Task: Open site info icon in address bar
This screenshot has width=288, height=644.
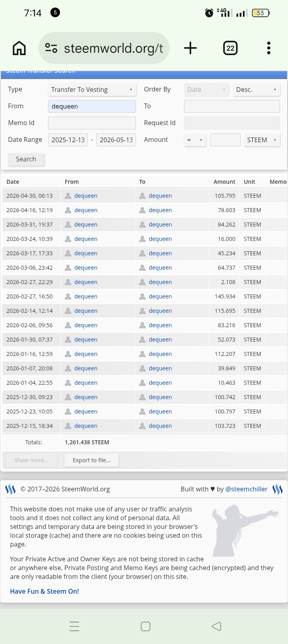Action: pos(51,48)
